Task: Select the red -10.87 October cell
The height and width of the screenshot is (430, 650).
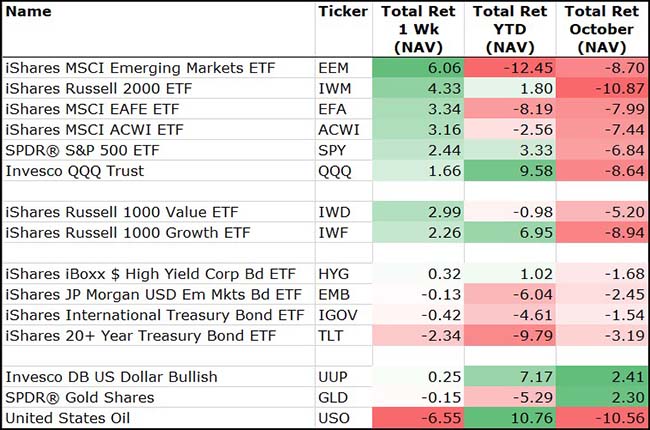Action: click(599, 88)
